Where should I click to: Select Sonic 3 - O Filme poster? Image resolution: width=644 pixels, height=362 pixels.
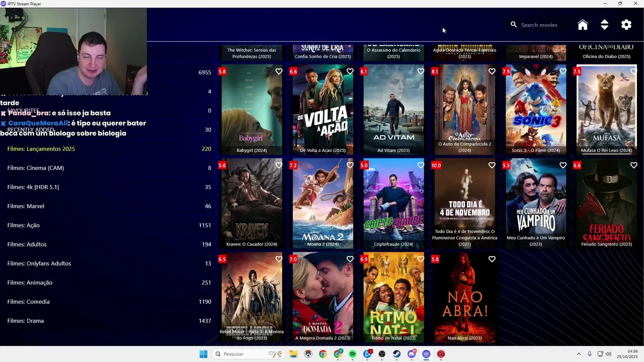click(535, 110)
